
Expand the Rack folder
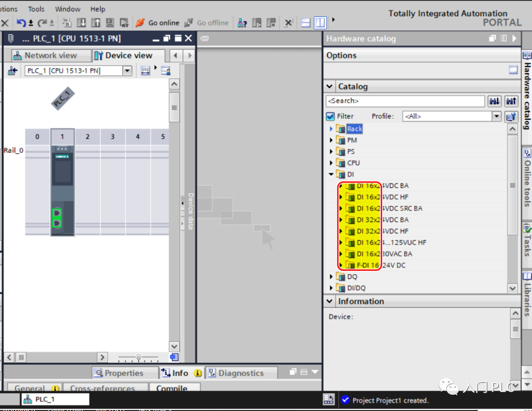tap(331, 129)
